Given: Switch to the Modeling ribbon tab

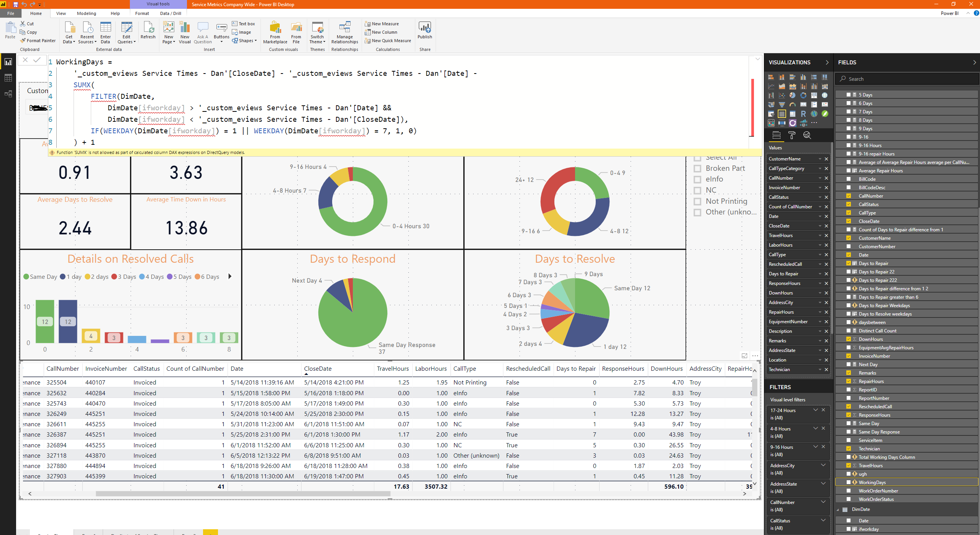Looking at the screenshot, I should pos(87,13).
